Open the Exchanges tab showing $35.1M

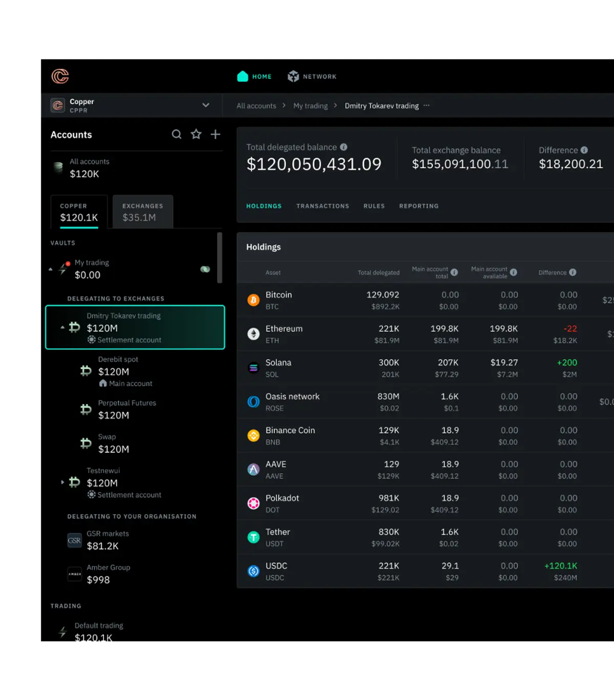143,211
